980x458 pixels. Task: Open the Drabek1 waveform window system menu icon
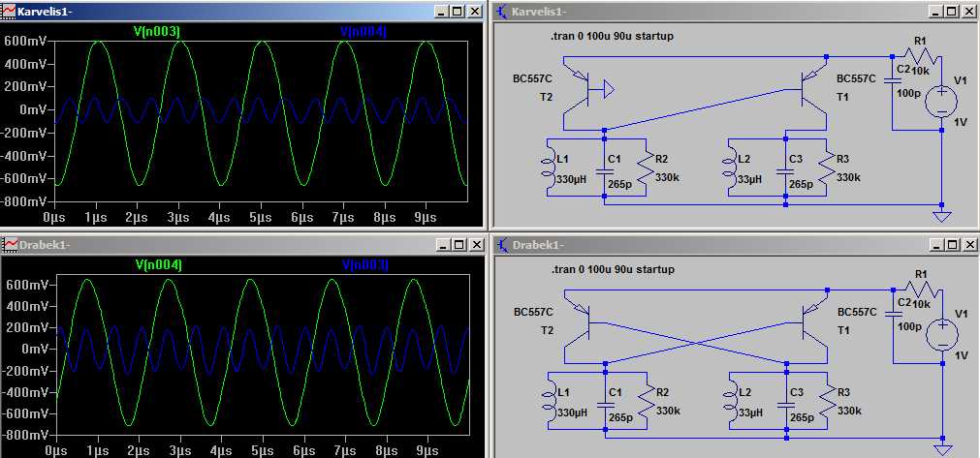click(x=9, y=244)
